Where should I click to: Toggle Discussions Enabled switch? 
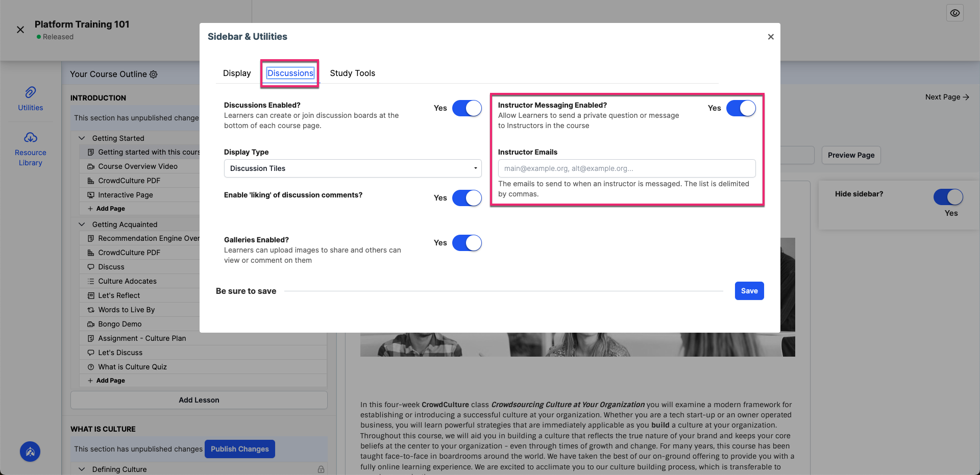tap(467, 108)
